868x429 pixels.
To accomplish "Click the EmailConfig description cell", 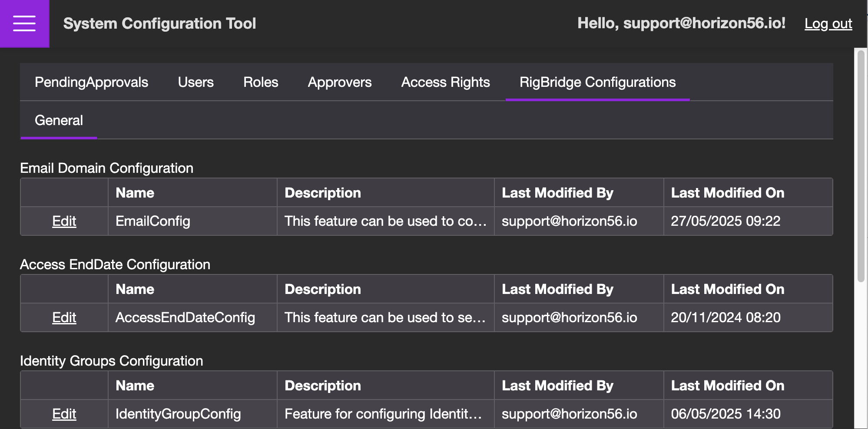I will click(x=385, y=221).
